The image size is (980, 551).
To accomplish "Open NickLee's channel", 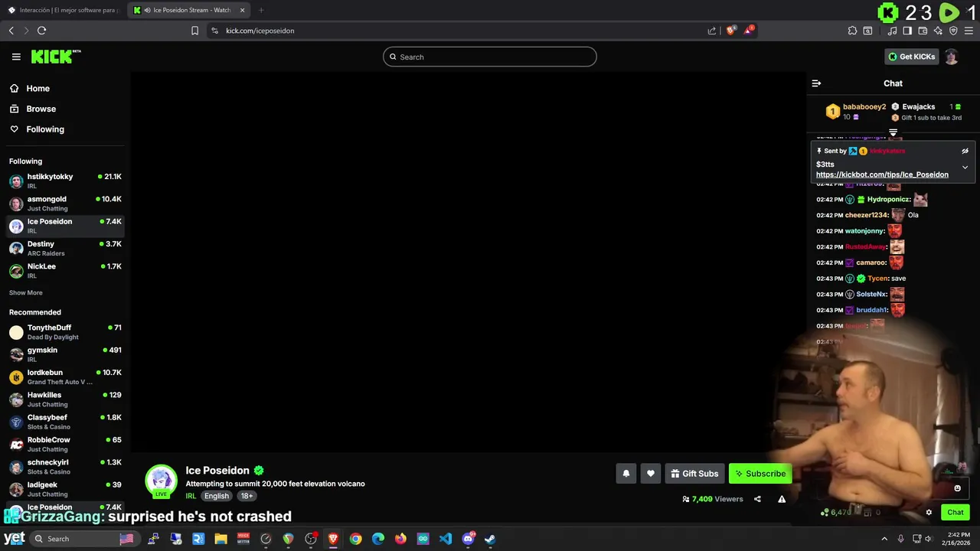I will [65, 271].
